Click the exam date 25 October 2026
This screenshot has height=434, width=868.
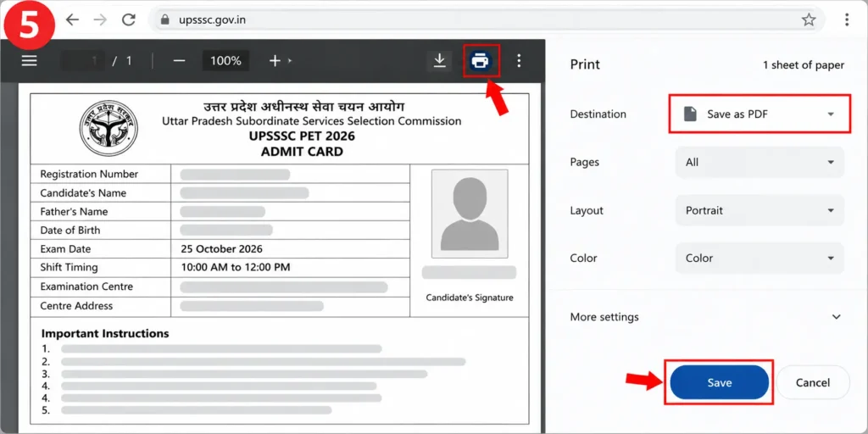point(222,249)
